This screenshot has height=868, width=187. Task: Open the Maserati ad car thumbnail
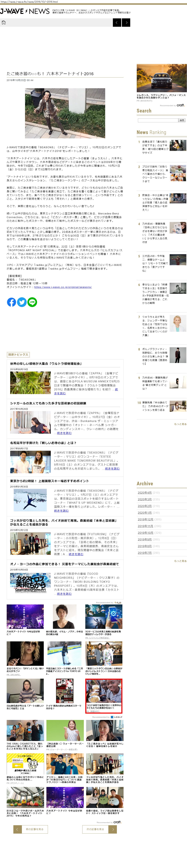point(162,78)
